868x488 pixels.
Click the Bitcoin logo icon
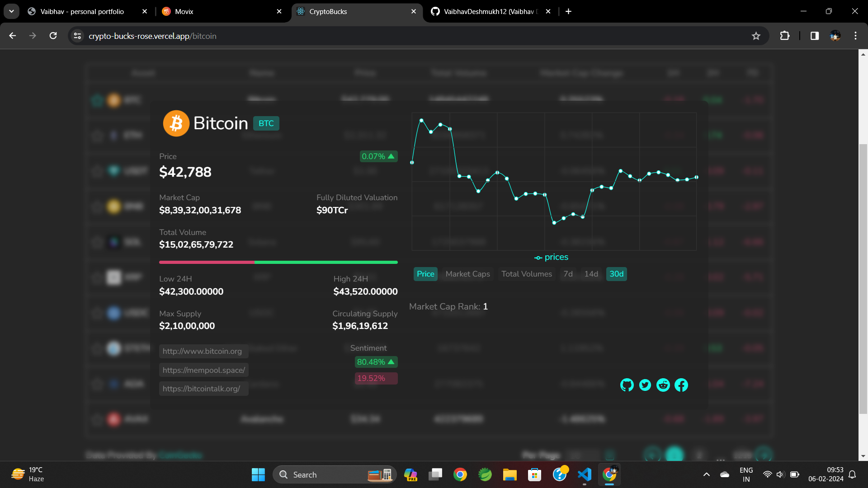[x=176, y=123]
